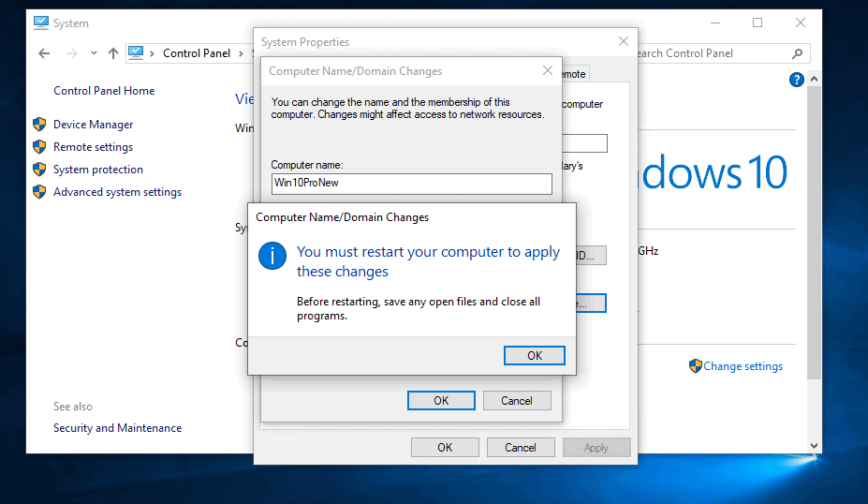Screen dimensions: 868x504
Task: Click the Change settings link
Action: [743, 366]
